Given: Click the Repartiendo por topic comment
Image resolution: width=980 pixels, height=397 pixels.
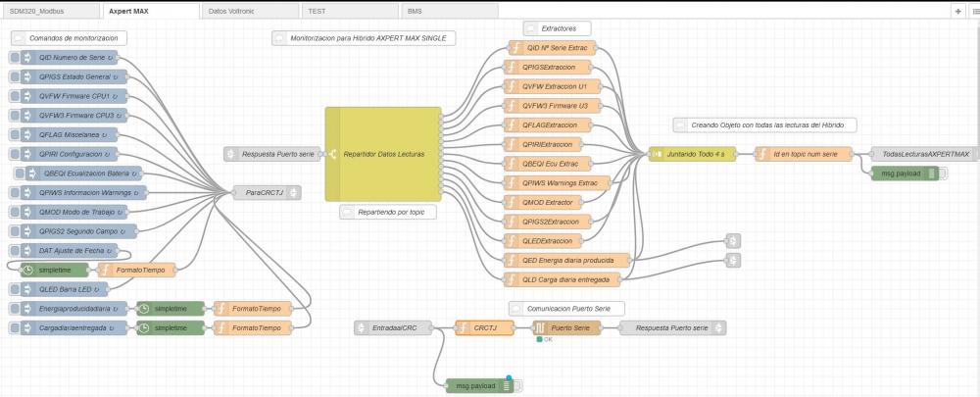Looking at the screenshot, I should coord(387,213).
